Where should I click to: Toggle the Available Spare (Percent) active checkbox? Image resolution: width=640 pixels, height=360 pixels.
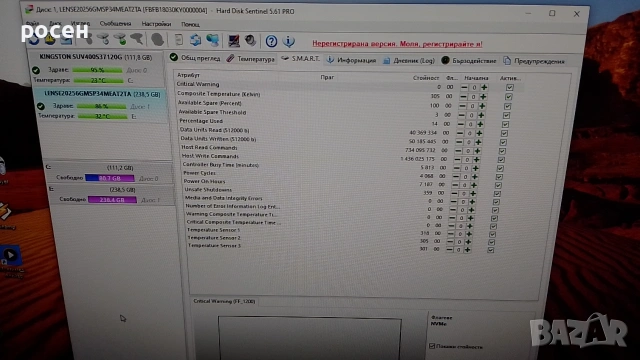pyautogui.click(x=507, y=106)
